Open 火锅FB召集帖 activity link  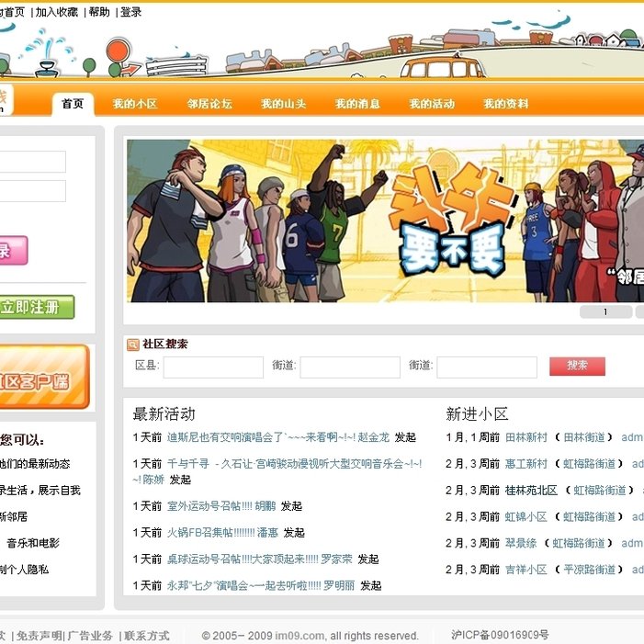click(x=210, y=533)
